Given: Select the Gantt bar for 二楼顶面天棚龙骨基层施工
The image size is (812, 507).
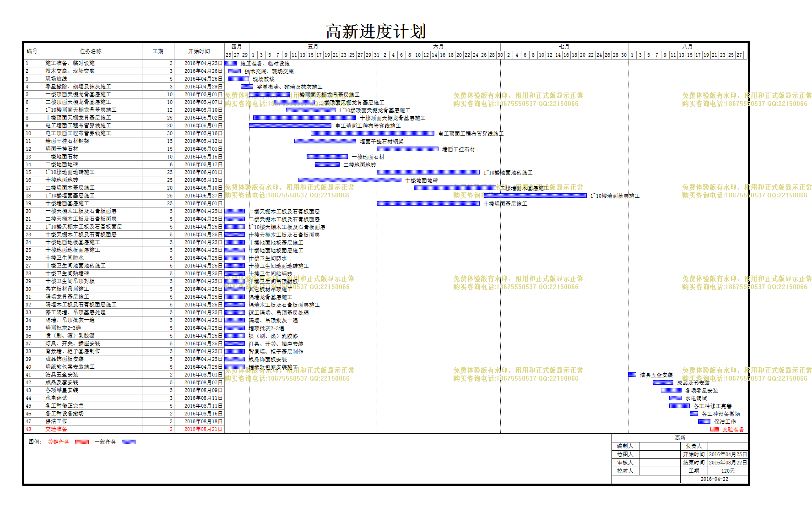Looking at the screenshot, I should click(294, 102).
